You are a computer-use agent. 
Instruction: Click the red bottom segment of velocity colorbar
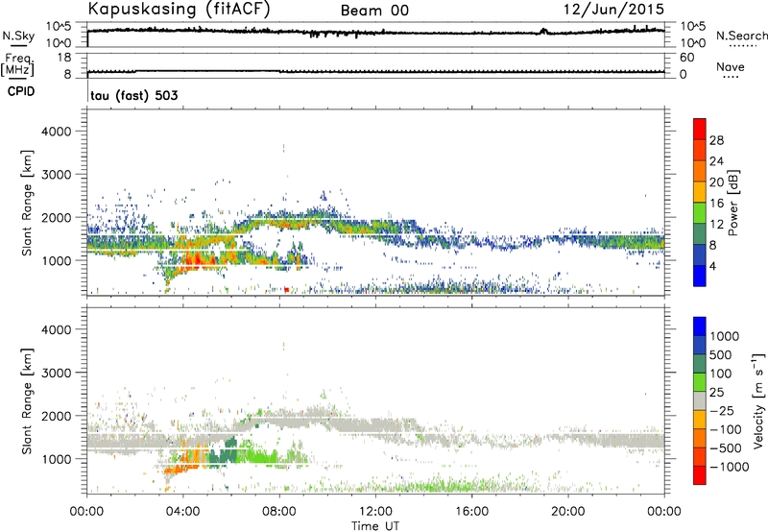click(700, 475)
